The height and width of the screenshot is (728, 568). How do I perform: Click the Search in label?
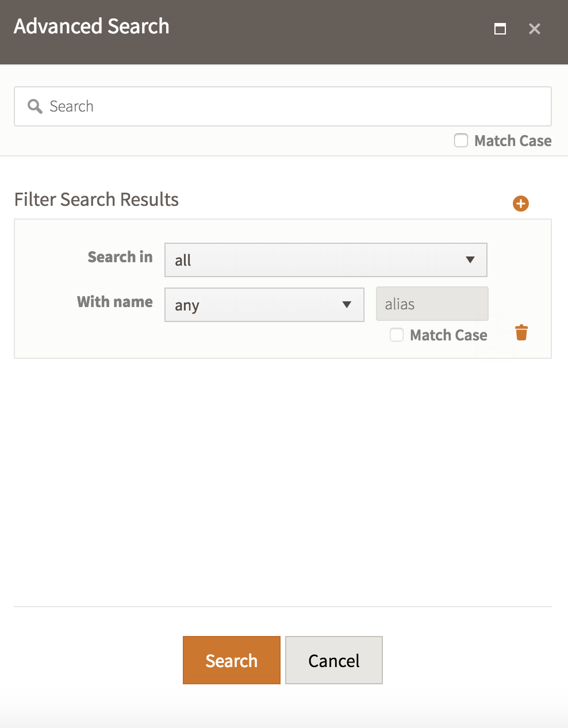(120, 257)
